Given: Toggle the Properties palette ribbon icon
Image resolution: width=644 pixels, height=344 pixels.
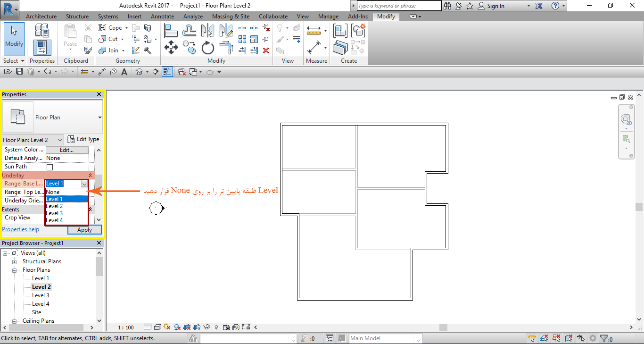Looking at the screenshot, I should [x=42, y=48].
